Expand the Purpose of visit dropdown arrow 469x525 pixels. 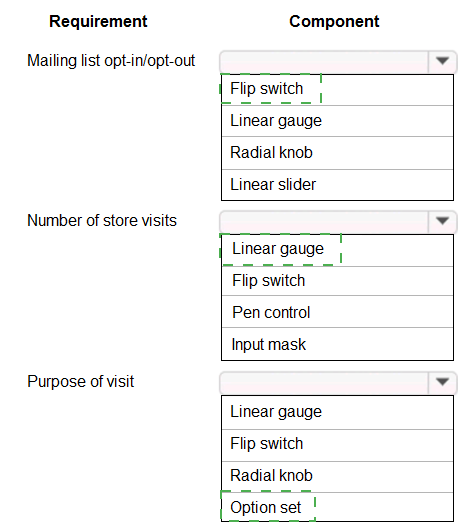point(442,382)
